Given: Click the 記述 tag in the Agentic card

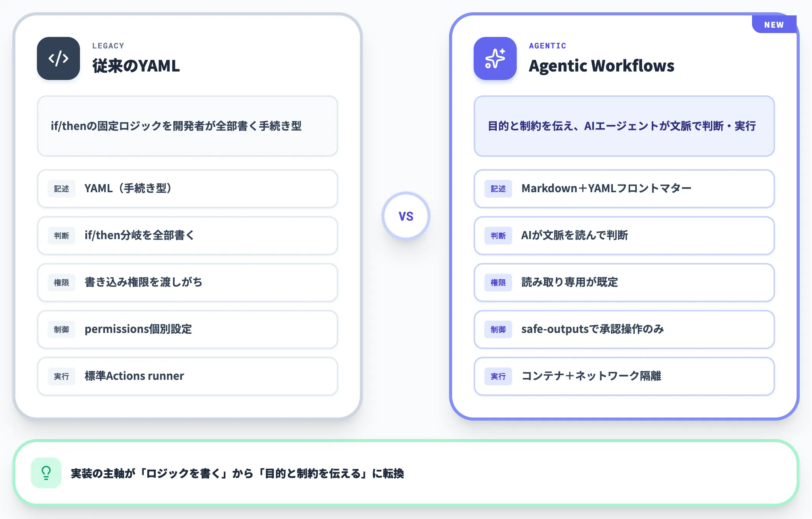Looking at the screenshot, I should coord(498,189).
